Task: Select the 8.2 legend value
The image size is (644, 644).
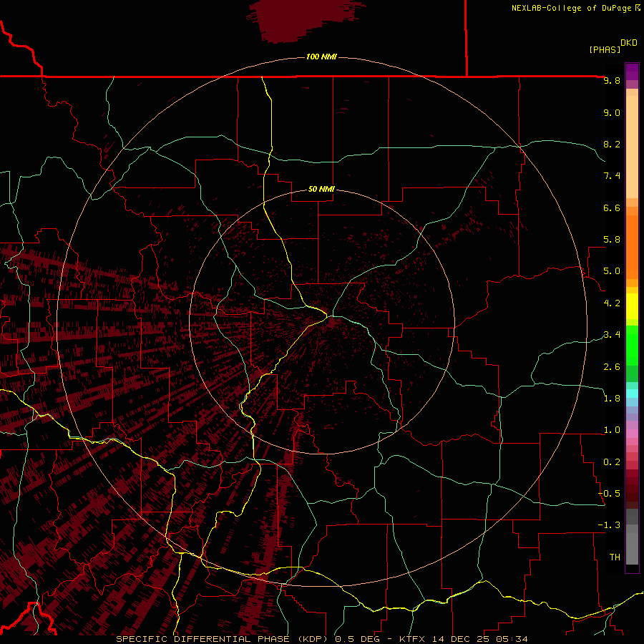Action: tap(612, 144)
